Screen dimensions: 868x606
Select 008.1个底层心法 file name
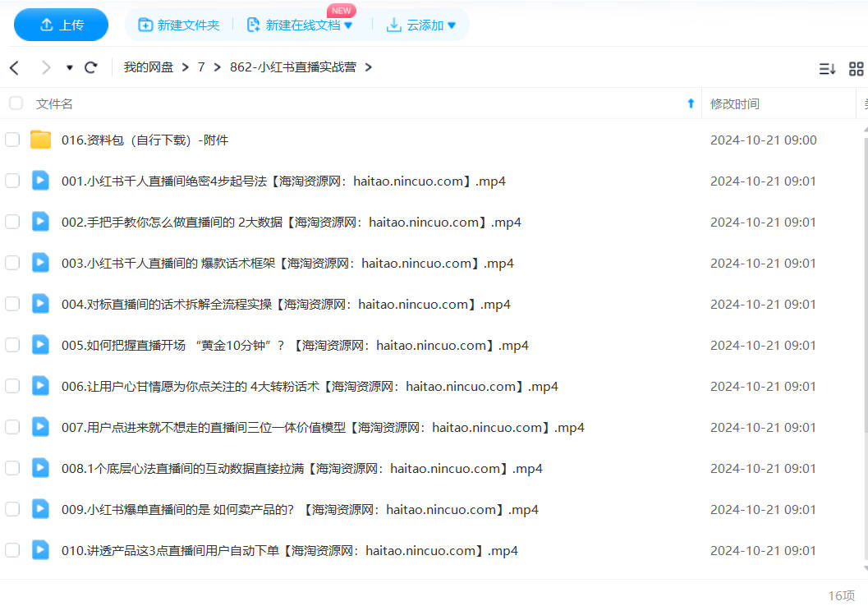301,468
